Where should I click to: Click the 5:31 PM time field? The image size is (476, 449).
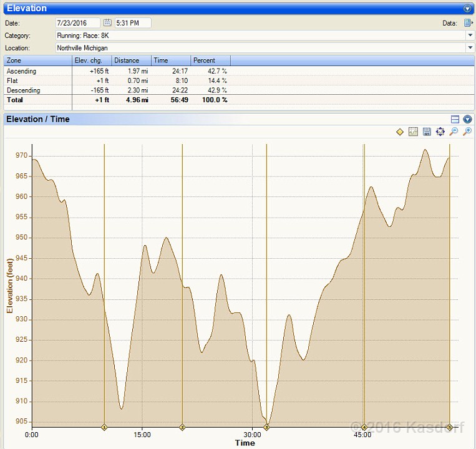click(x=132, y=23)
